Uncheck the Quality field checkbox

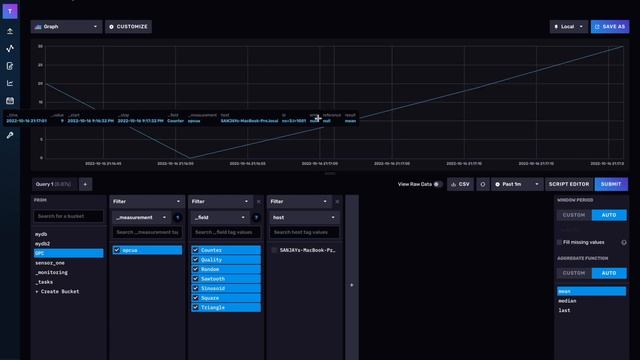[x=196, y=260]
